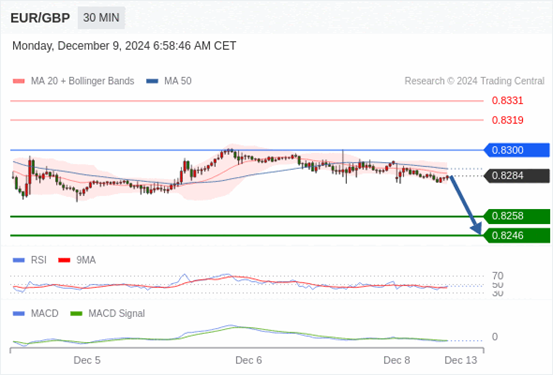Click the blue downward forecast arrow

(466, 205)
